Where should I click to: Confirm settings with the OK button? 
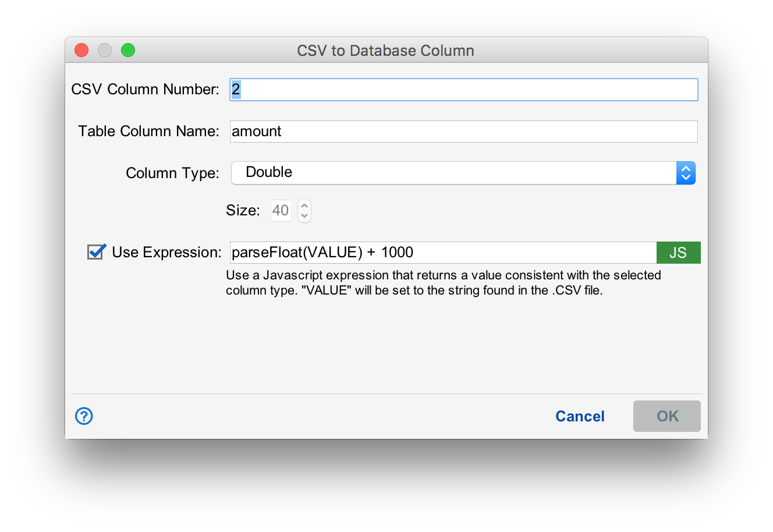click(666, 416)
